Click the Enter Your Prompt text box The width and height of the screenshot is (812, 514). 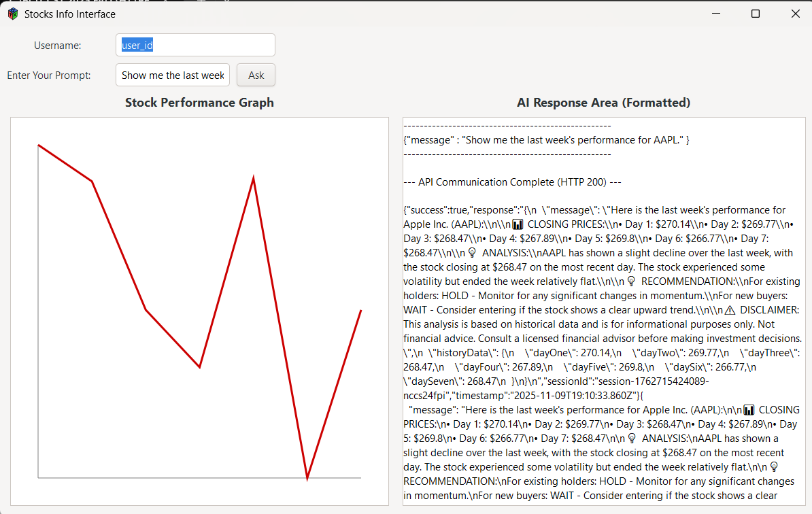tap(173, 75)
